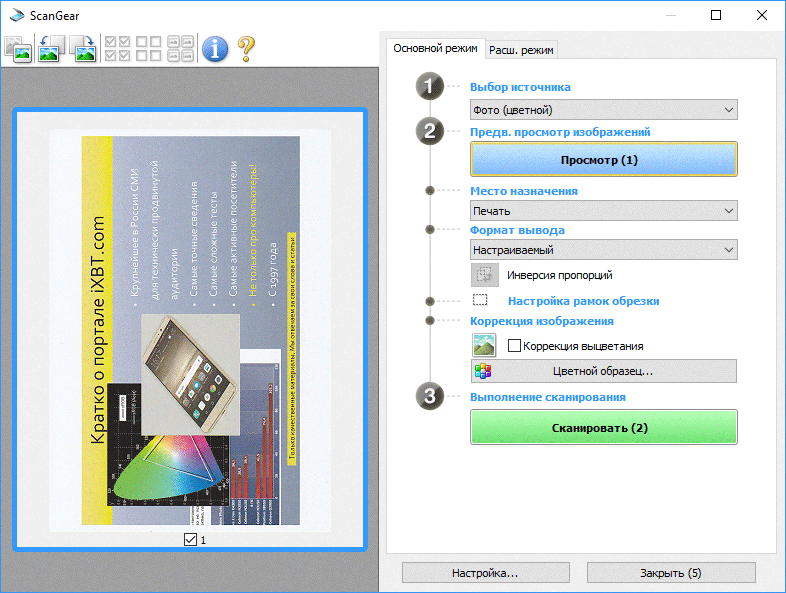
Task: Toggle checkbox labeled 1 under preview
Action: pos(190,539)
